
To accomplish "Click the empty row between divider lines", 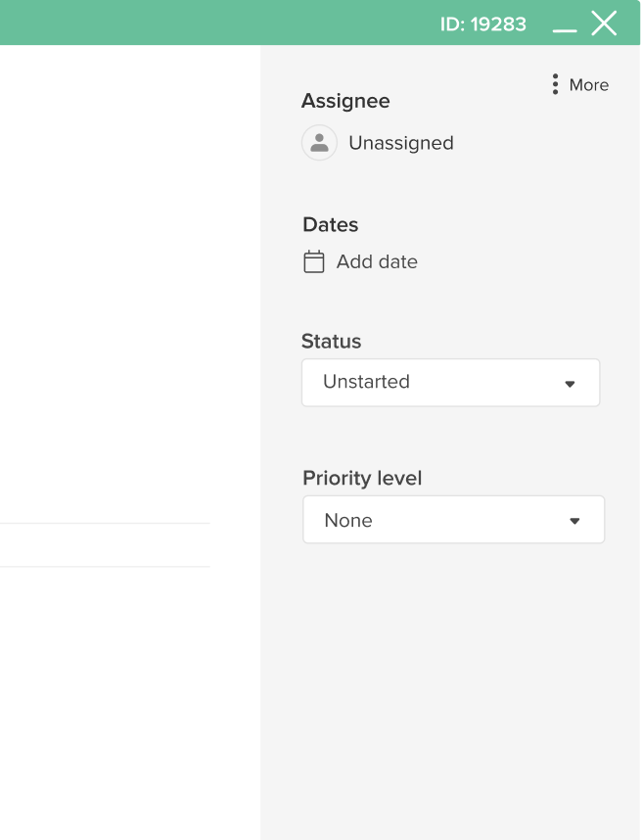I will (x=105, y=544).
